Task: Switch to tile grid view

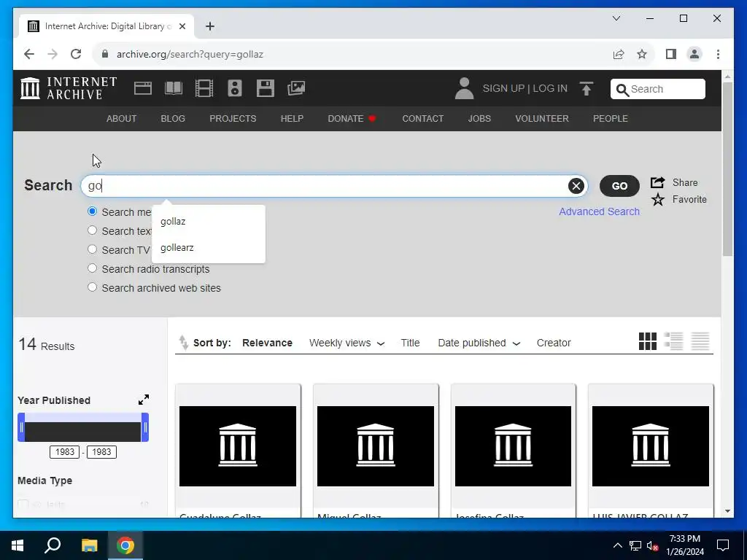Action: pos(648,341)
